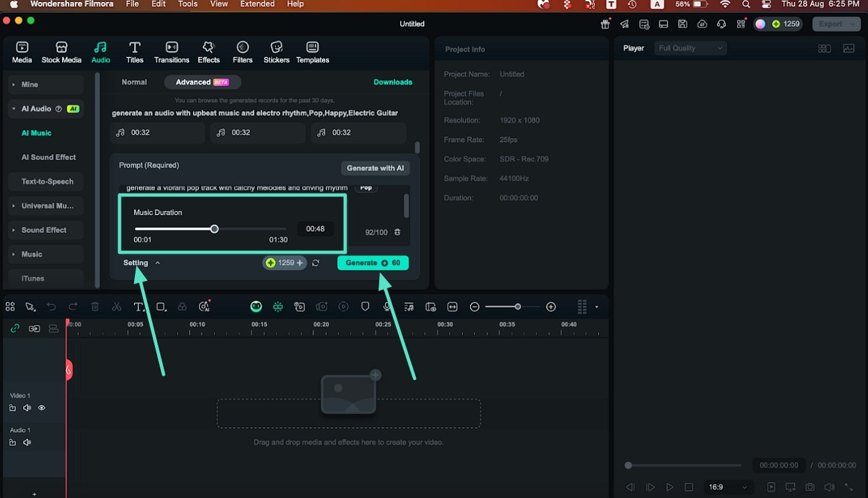The width and height of the screenshot is (868, 498).
Task: Click the redo icon in timeline toolbar
Action: point(73,307)
